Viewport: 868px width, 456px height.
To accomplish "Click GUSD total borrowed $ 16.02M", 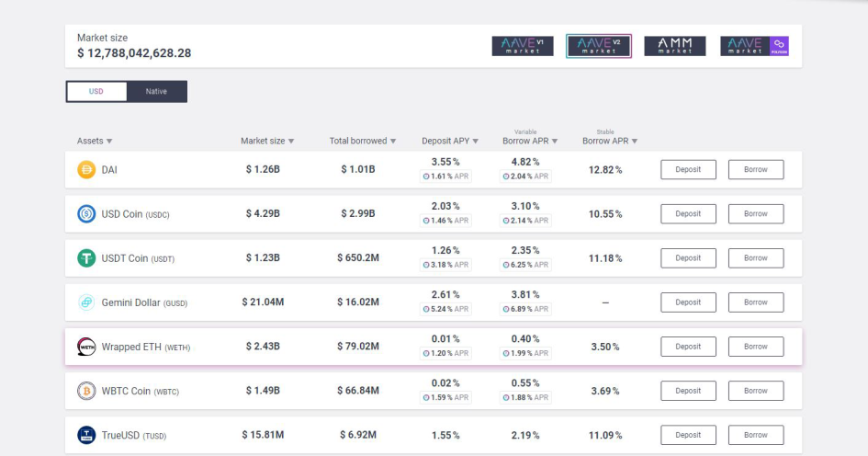I will (358, 302).
